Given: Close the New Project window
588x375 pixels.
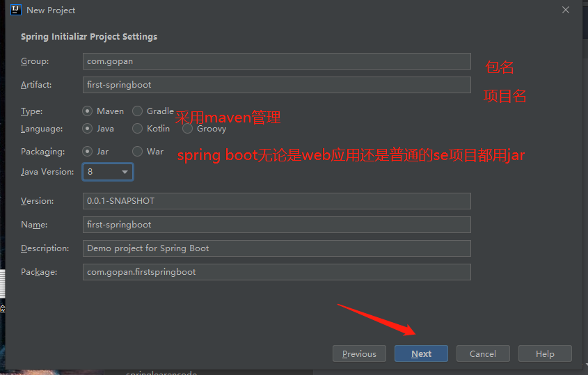Looking at the screenshot, I should (x=566, y=10).
